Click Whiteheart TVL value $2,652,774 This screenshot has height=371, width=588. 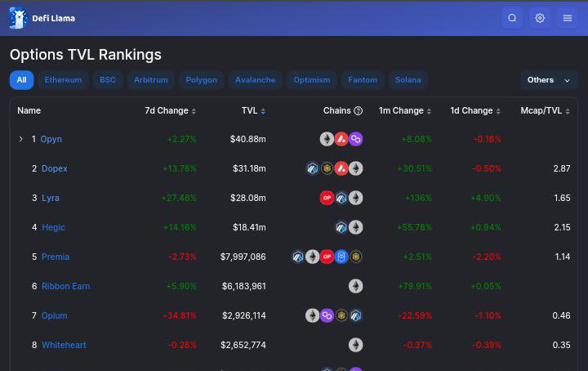[243, 345]
